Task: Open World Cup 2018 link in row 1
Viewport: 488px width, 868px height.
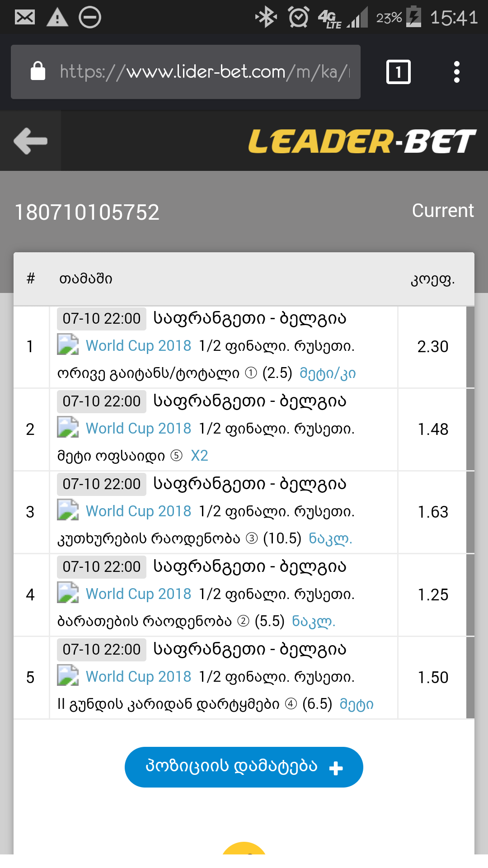Action: [139, 346]
